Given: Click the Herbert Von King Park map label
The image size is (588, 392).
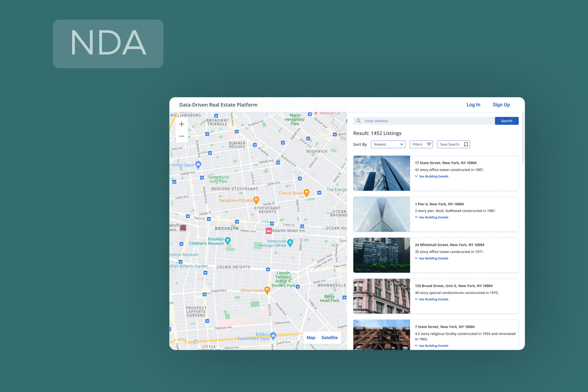Looking at the screenshot, I should (218, 179).
